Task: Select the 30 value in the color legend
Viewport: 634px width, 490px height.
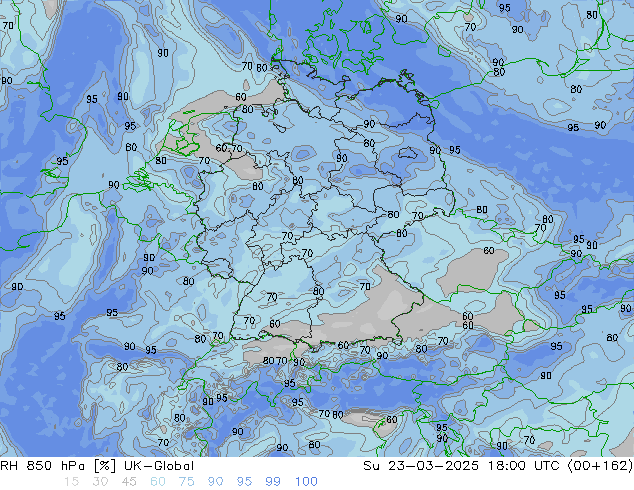Action: point(100,482)
